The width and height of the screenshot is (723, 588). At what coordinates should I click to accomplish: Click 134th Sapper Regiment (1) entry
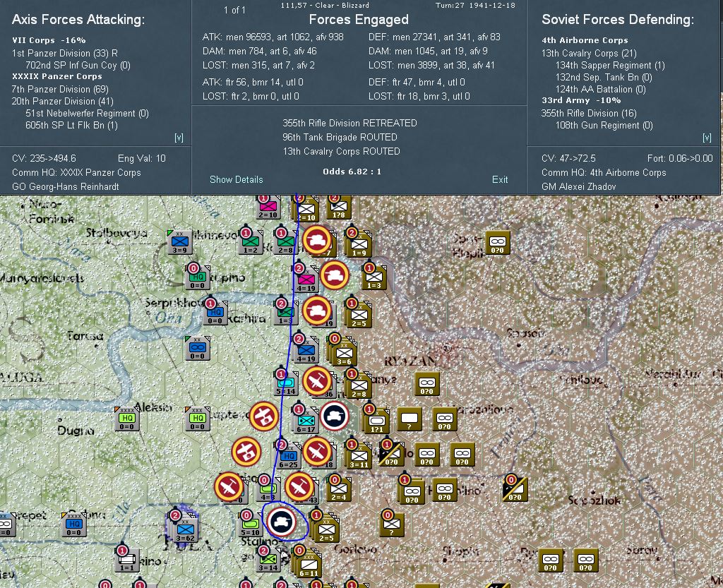tap(610, 65)
